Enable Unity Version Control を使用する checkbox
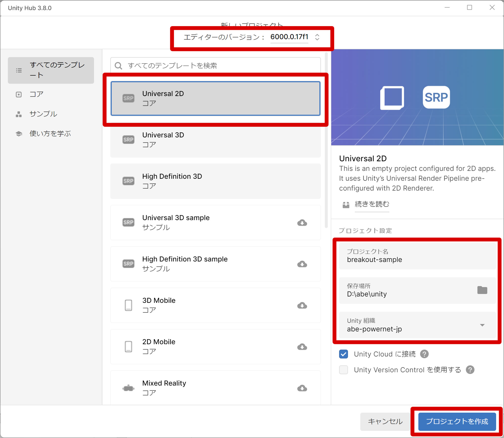Viewport: 504px width, 438px height. point(344,370)
